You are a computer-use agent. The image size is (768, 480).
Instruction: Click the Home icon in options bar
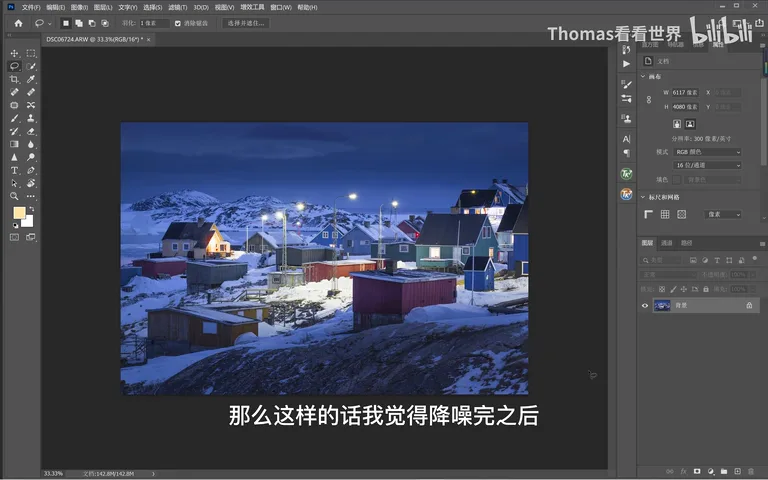tap(18, 23)
